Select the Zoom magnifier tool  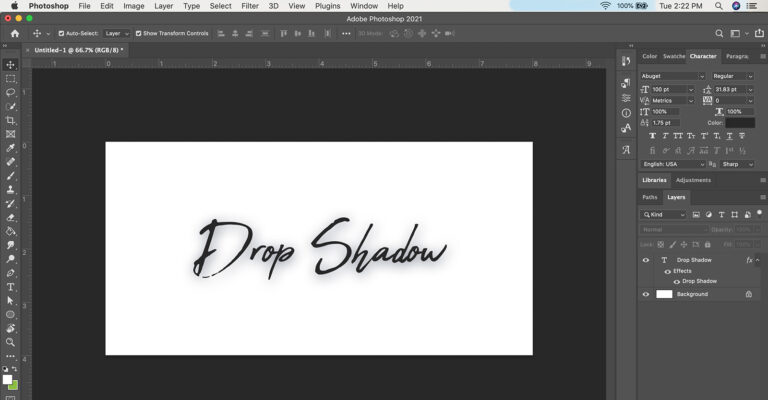[10, 342]
